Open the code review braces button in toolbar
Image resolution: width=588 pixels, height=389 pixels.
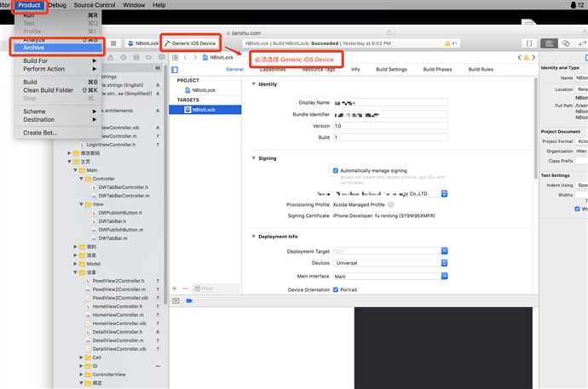[529, 43]
